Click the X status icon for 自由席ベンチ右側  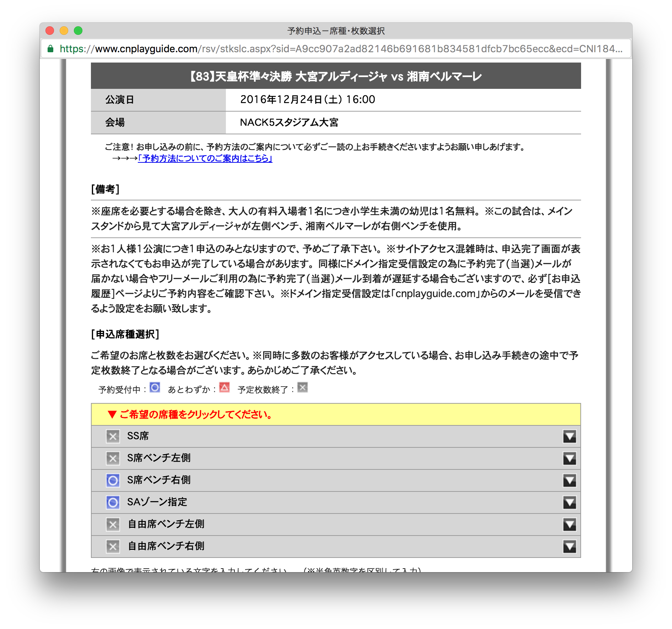click(113, 547)
